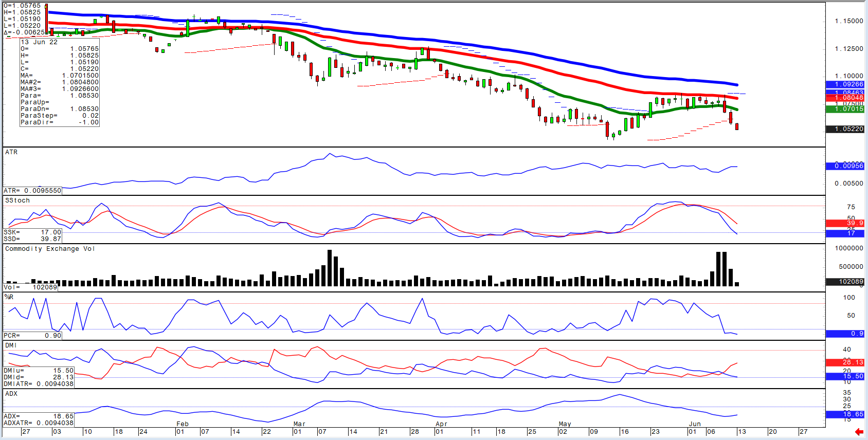Click the Vol= 102089 readout
The image size is (868, 440).
[30, 287]
